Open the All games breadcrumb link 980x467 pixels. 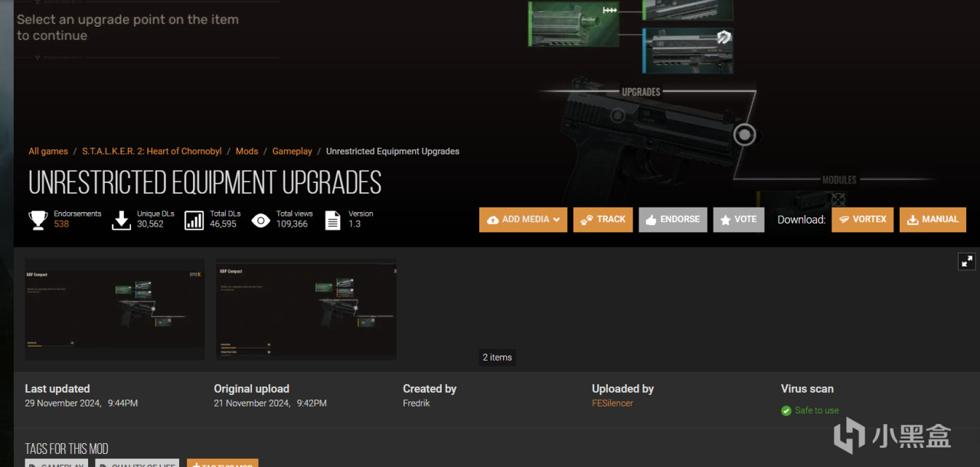(48, 152)
